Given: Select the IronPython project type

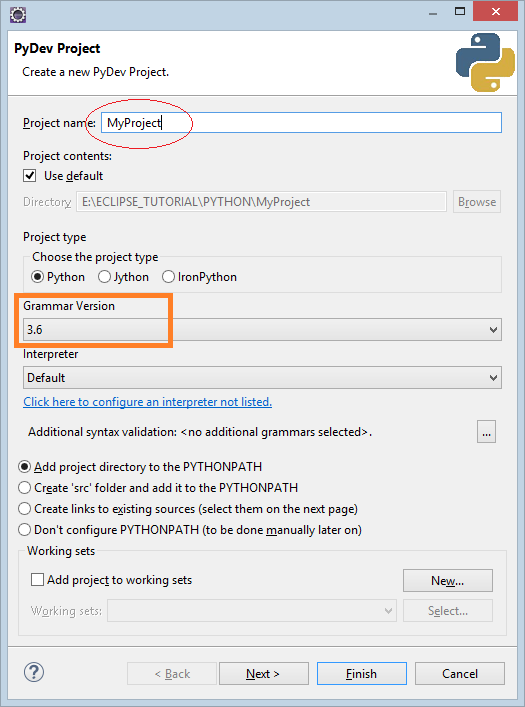Looking at the screenshot, I should coord(168,277).
